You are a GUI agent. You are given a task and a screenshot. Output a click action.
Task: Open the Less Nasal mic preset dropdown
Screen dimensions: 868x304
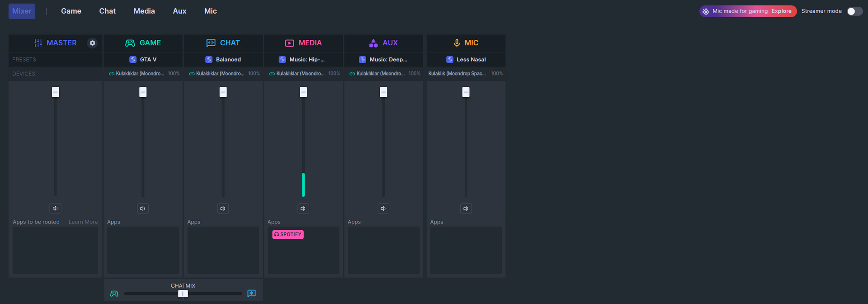point(466,59)
